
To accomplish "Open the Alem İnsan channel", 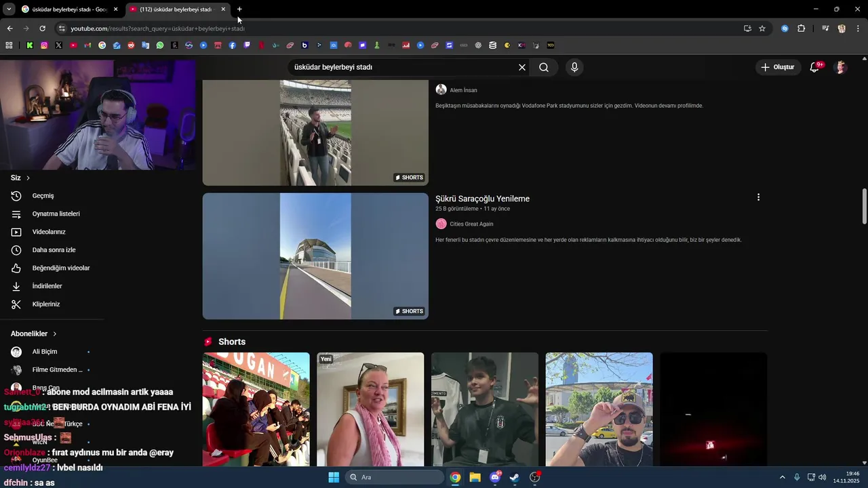I will pyautogui.click(x=463, y=90).
